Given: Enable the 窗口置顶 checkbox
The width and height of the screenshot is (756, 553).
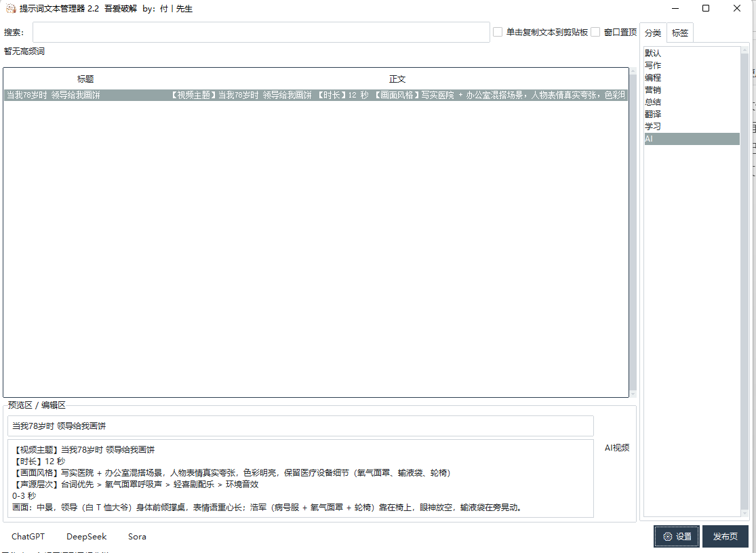Looking at the screenshot, I should pos(595,32).
